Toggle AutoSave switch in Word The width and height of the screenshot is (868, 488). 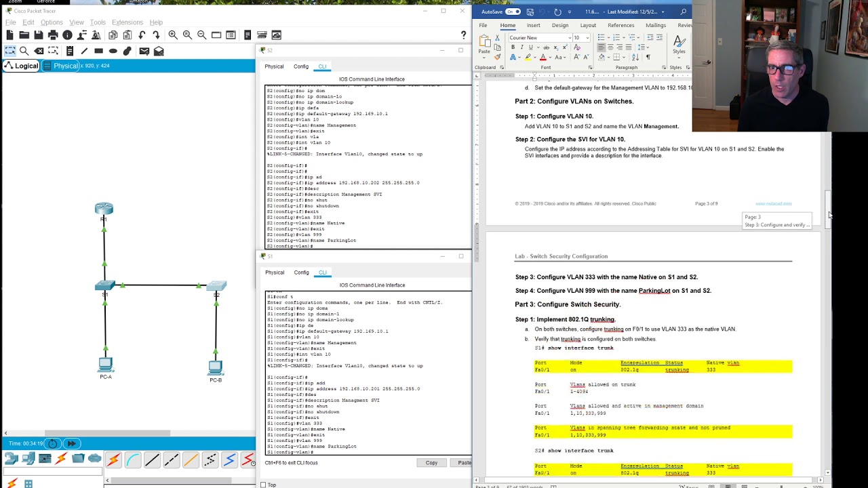(513, 12)
